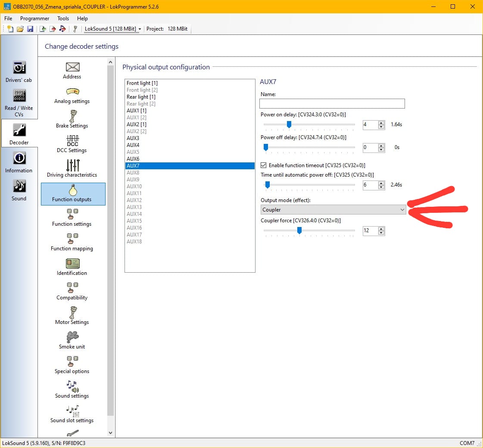Go to Read / Write CVs section
483x448 pixels.
pyautogui.click(x=19, y=102)
